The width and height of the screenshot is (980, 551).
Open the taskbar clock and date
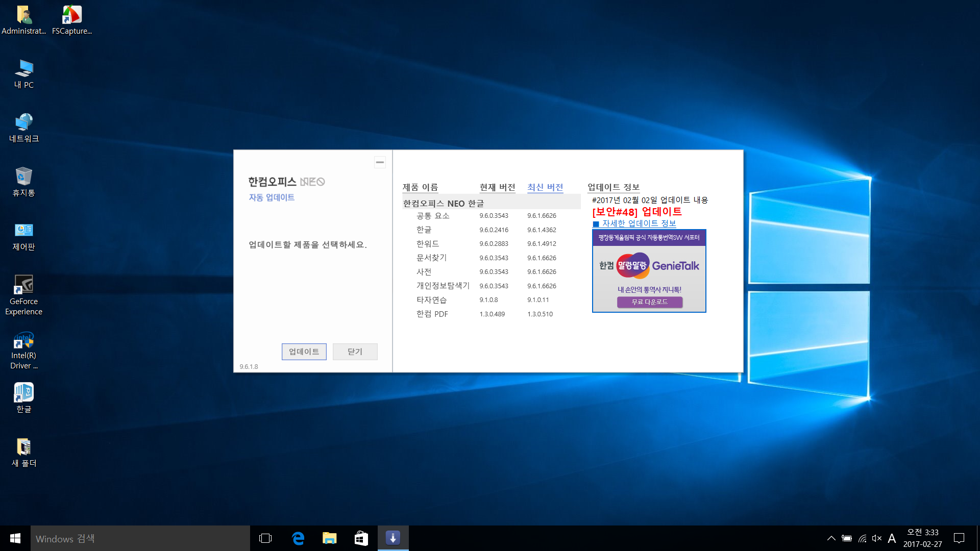pos(922,538)
